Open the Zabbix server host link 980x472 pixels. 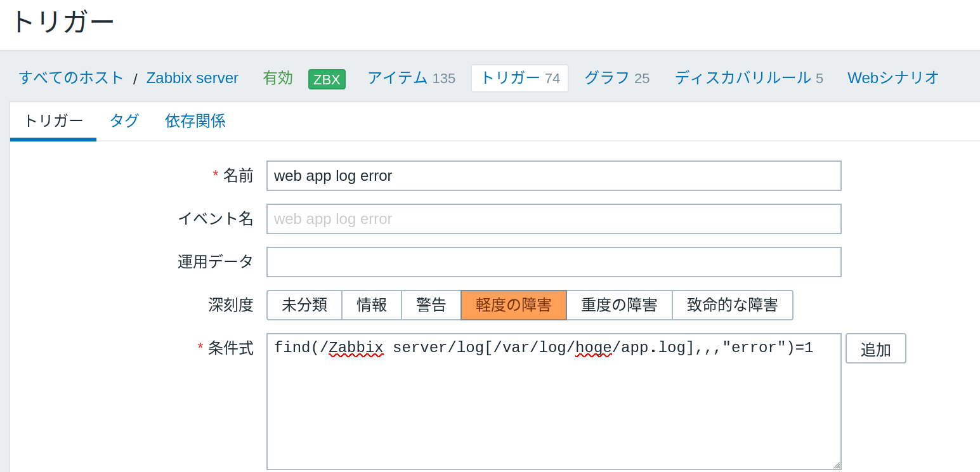(192, 78)
